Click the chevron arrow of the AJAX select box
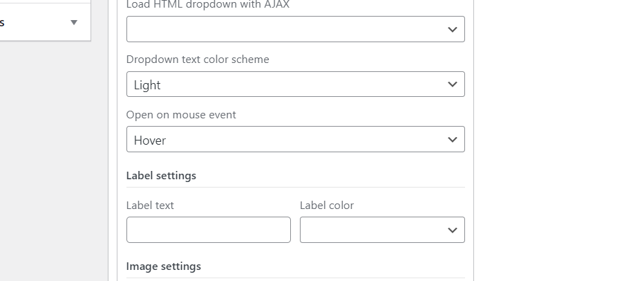 (453, 29)
